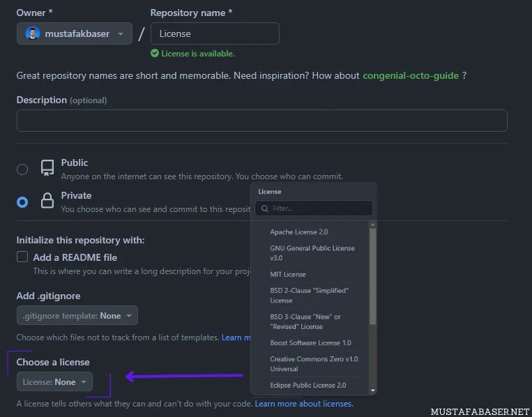This screenshot has width=532, height=417.
Task: Click the license list scrollbar thumb
Action: (372, 277)
